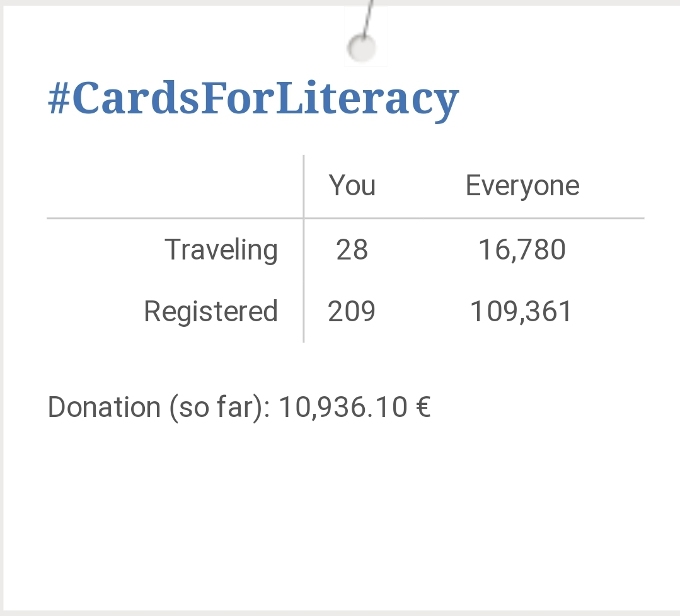This screenshot has height=616, width=680.
Task: Click empty area below donation text
Action: click(x=340, y=516)
